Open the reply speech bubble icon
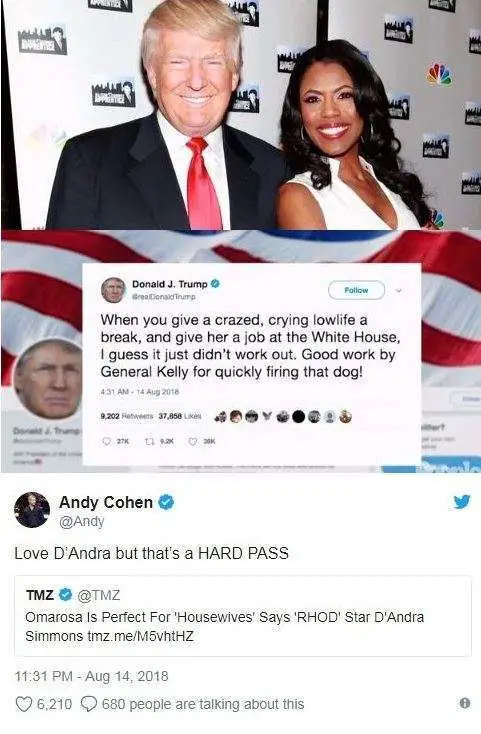The height and width of the screenshot is (734, 481). (89, 703)
